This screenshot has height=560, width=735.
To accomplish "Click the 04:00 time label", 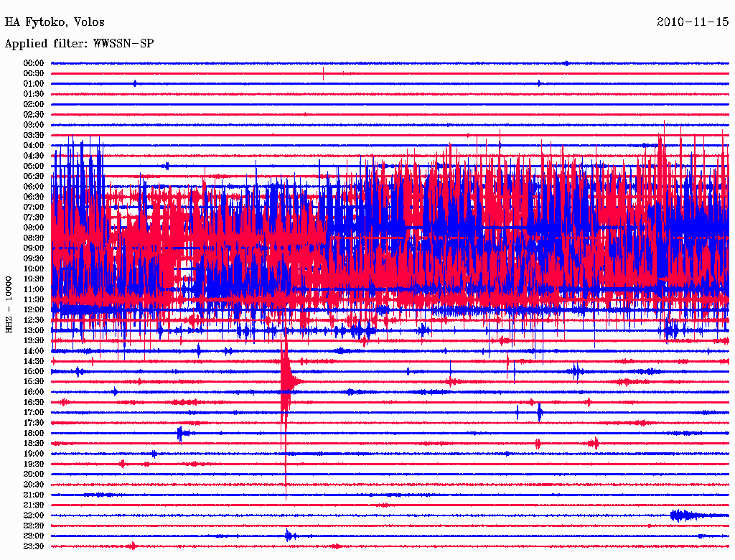I will click(34, 146).
